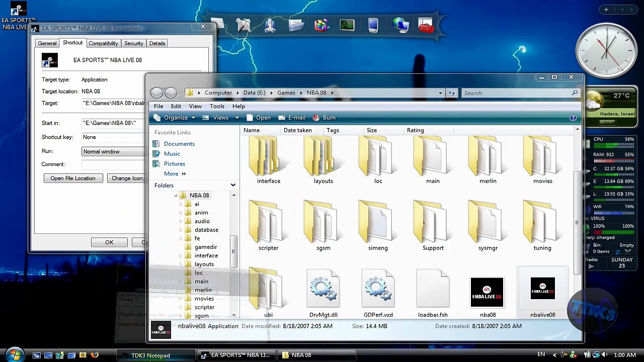Expand the More favorite links chevron
The height and width of the screenshot is (362, 644).
pos(184,174)
